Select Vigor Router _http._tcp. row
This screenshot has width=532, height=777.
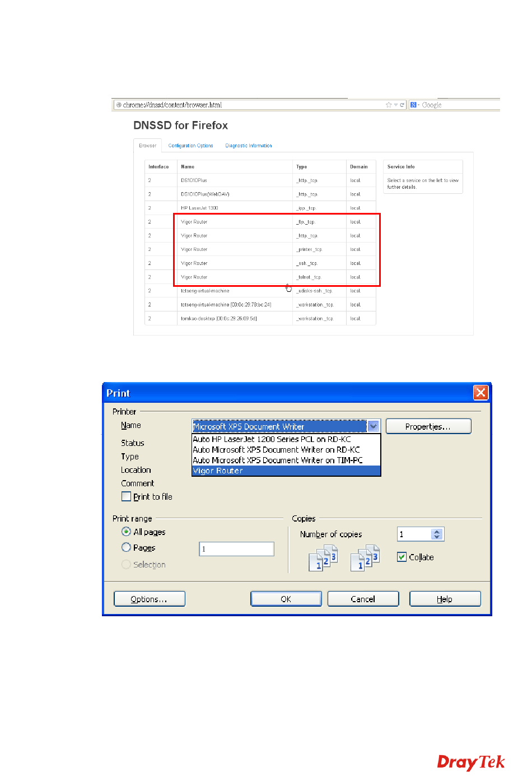click(260, 236)
